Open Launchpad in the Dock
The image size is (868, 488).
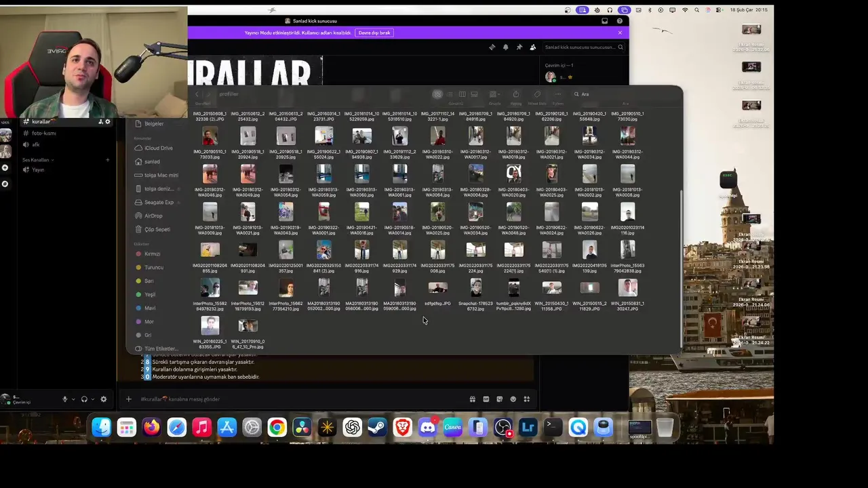click(x=127, y=427)
